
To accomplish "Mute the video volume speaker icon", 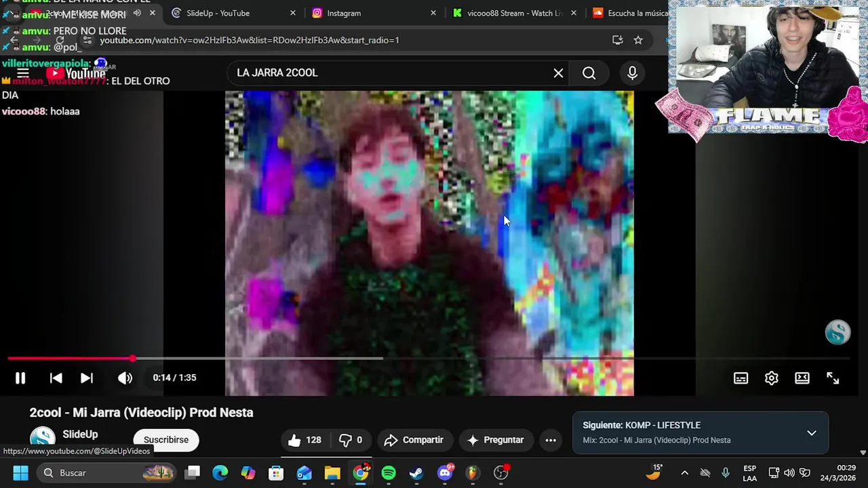I will [x=125, y=378].
